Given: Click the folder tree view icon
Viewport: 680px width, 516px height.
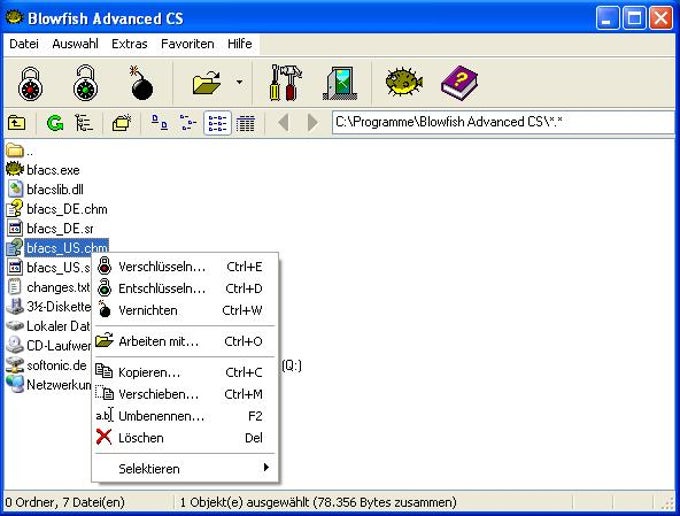Looking at the screenshot, I should pyautogui.click(x=84, y=124).
